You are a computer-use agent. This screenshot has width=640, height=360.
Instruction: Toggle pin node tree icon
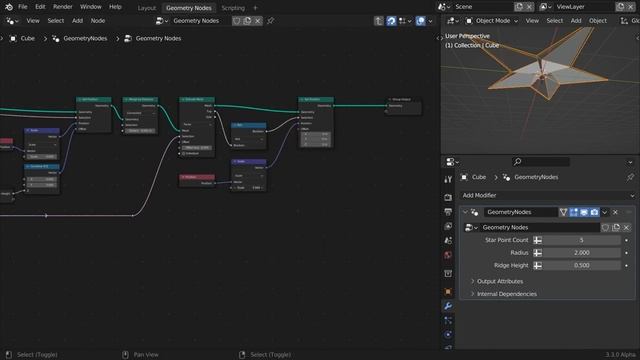pyautogui.click(x=270, y=21)
